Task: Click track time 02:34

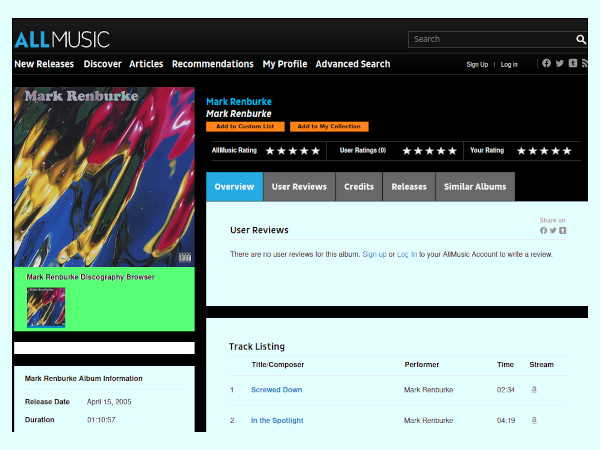Action: 505,390
